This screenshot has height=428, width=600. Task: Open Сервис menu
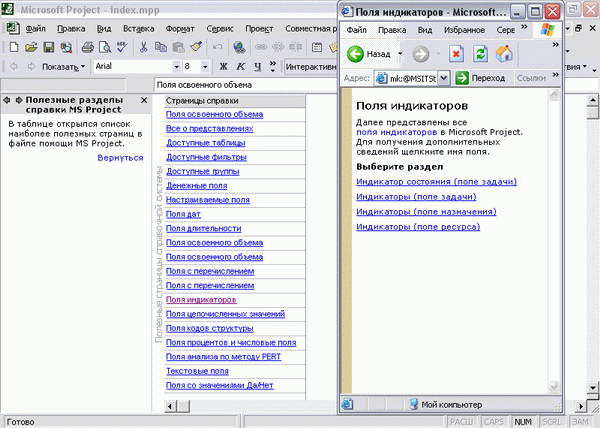(220, 29)
